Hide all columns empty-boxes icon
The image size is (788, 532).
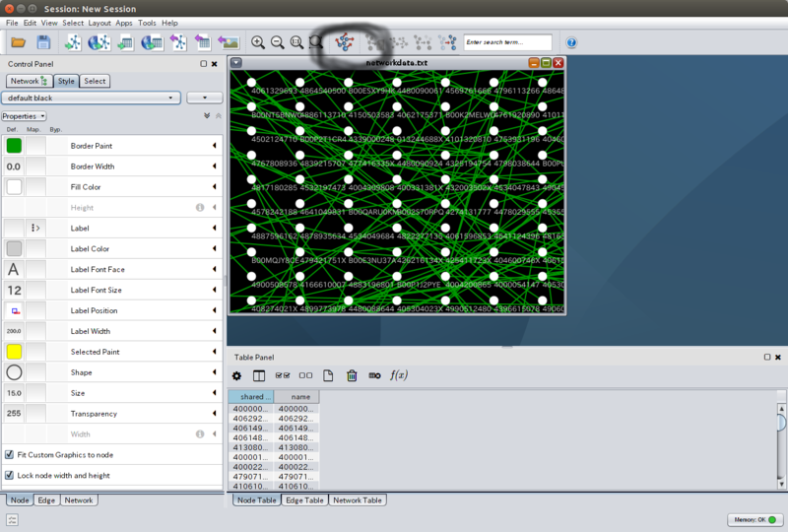click(305, 375)
